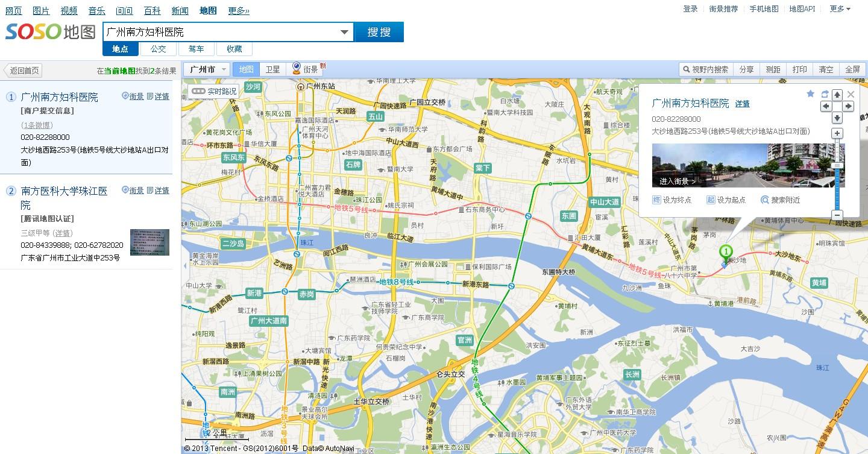Switch map to 卫星 satellite view
This screenshot has height=454, width=868.
pyautogui.click(x=273, y=69)
